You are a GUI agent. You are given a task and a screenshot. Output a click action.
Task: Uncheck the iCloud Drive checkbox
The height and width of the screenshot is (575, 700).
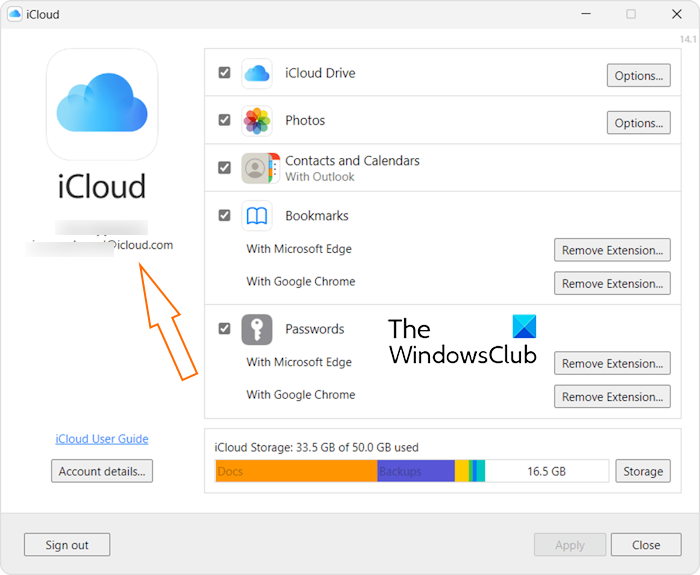[225, 72]
